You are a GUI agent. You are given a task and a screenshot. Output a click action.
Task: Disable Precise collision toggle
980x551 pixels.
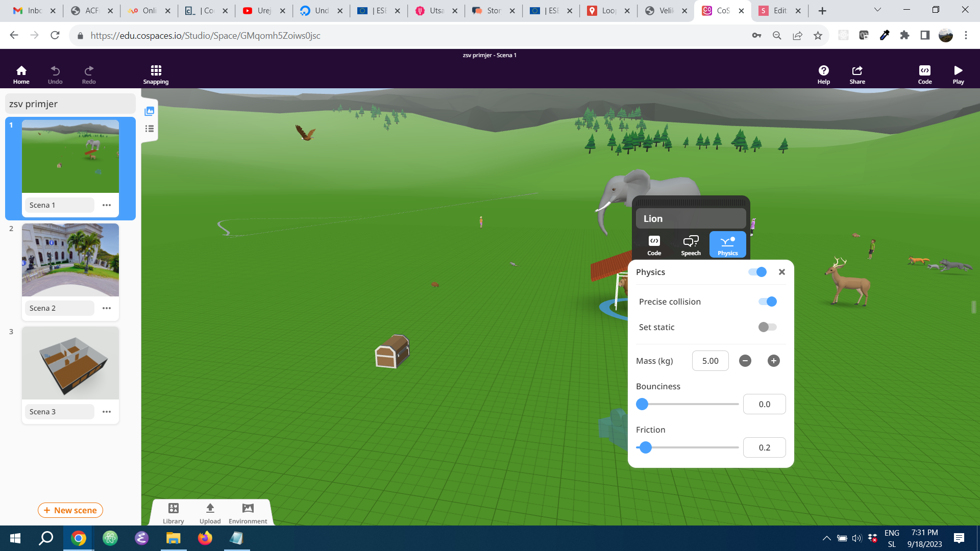(767, 302)
